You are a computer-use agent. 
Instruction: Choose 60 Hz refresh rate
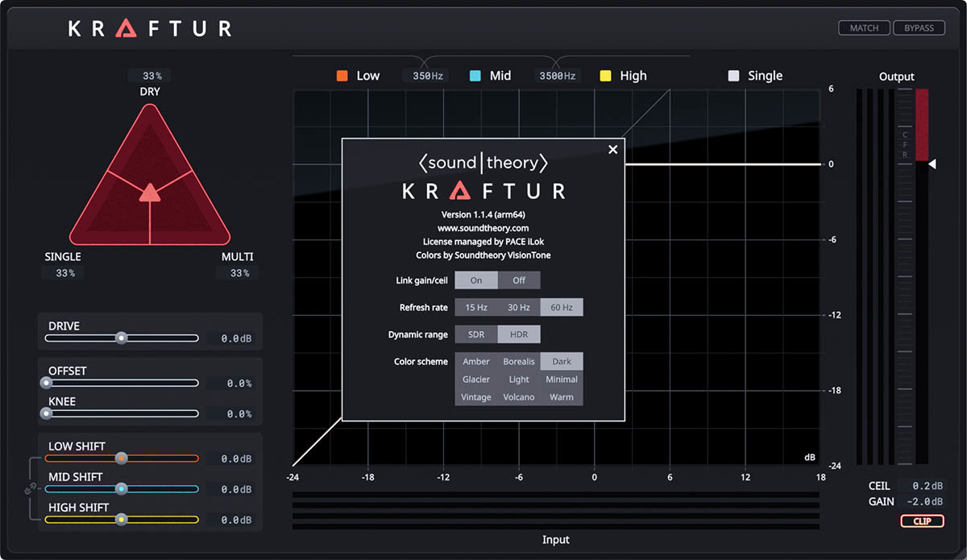562,307
